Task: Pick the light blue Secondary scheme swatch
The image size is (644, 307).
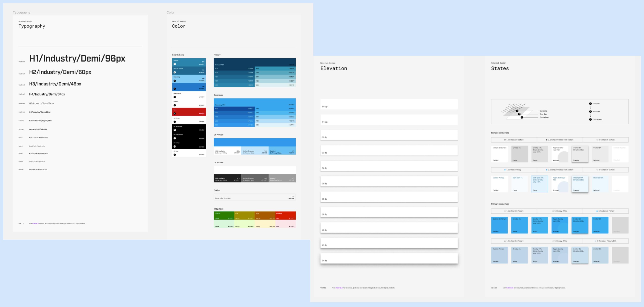Action: pos(189,79)
